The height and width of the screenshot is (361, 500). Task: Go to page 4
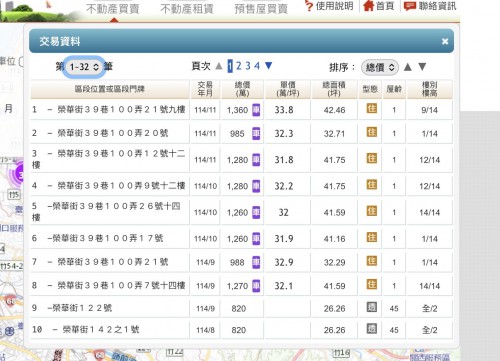[257, 66]
